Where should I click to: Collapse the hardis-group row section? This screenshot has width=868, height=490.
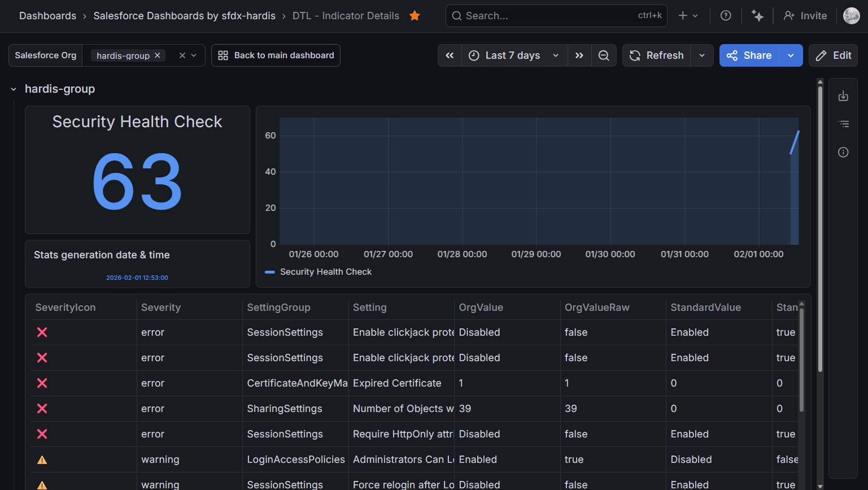coord(14,89)
